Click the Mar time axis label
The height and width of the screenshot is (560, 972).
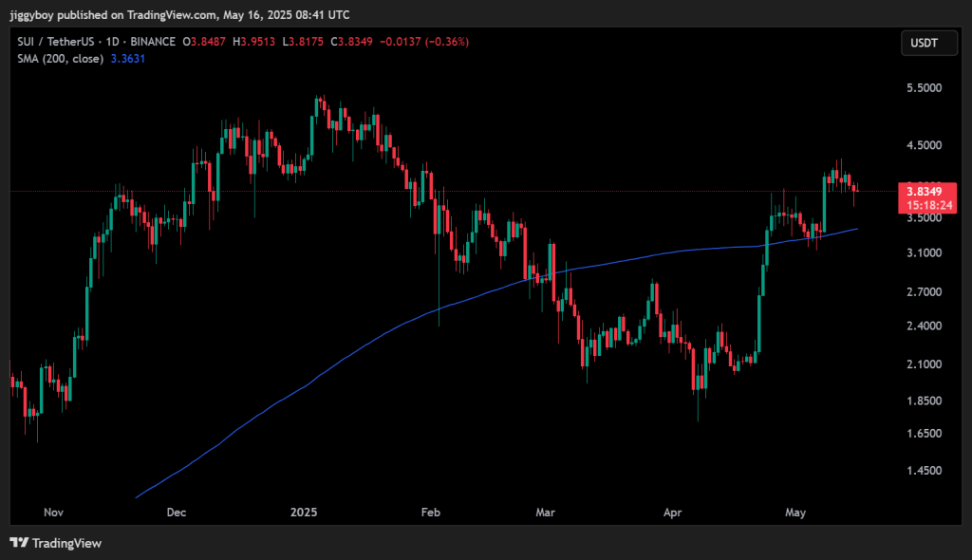tap(545, 513)
